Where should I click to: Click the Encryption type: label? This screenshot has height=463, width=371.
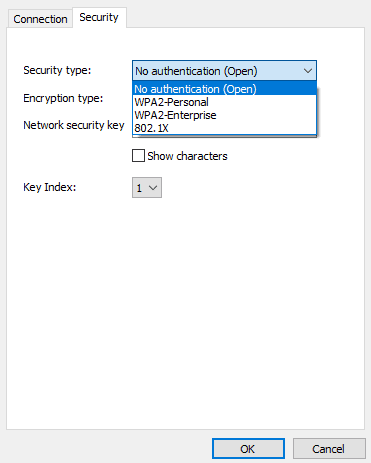(63, 98)
